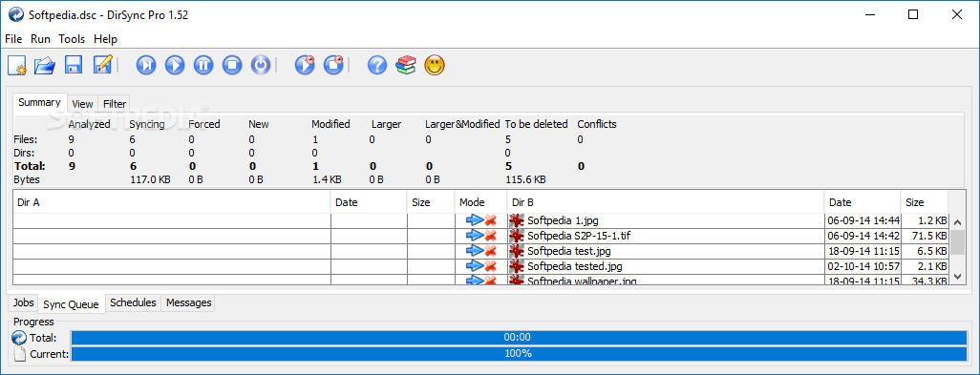Select the Softpedia test.jpg file name

568,251
